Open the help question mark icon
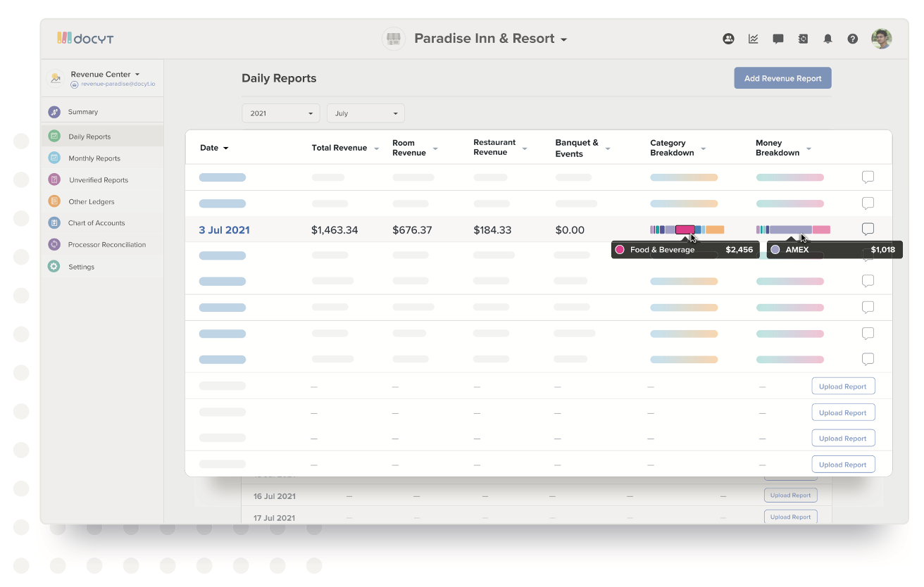The height and width of the screenshot is (587, 924). [853, 39]
